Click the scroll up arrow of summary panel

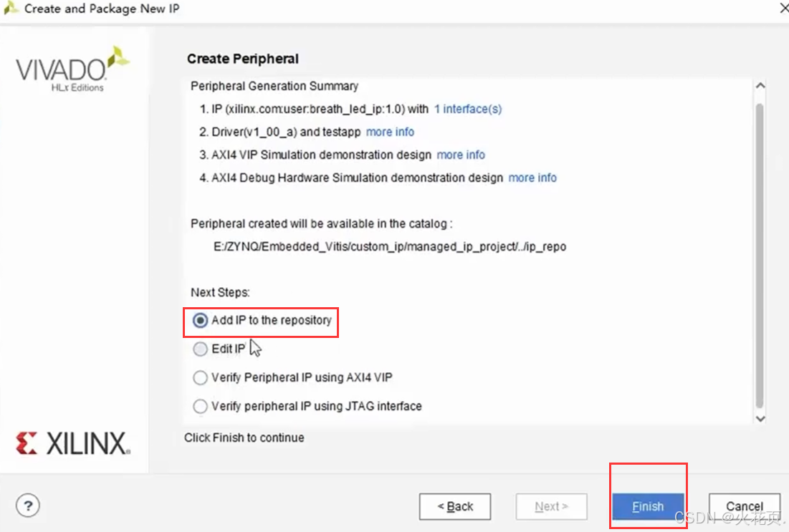pyautogui.click(x=760, y=86)
